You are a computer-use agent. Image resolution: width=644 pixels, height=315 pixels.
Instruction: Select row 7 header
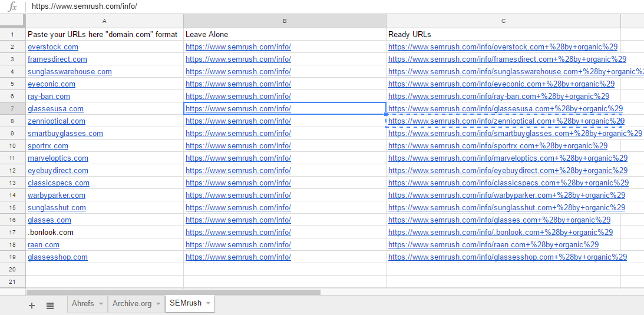12,109
